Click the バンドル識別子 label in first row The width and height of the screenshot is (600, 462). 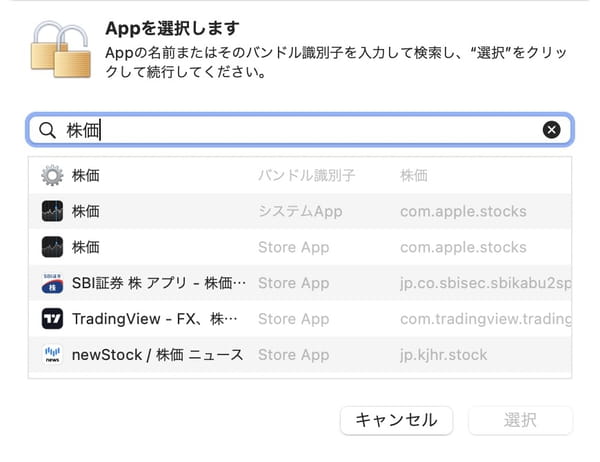coord(307,175)
